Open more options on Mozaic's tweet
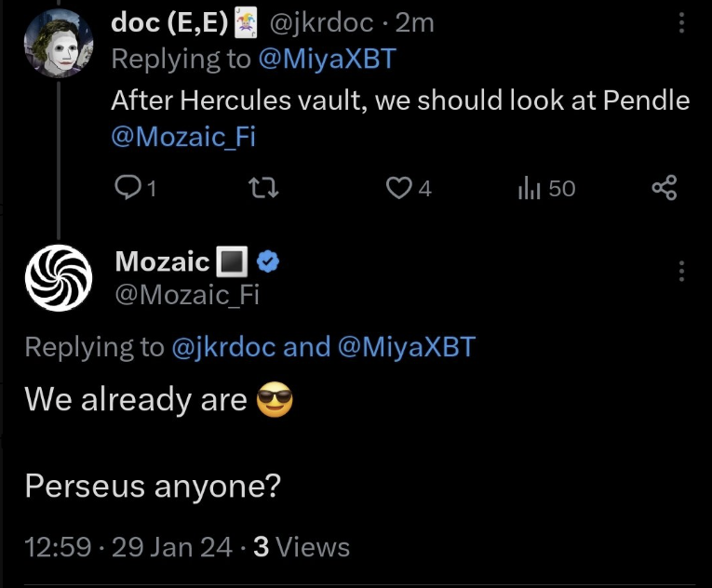The image size is (712, 588). (x=682, y=271)
